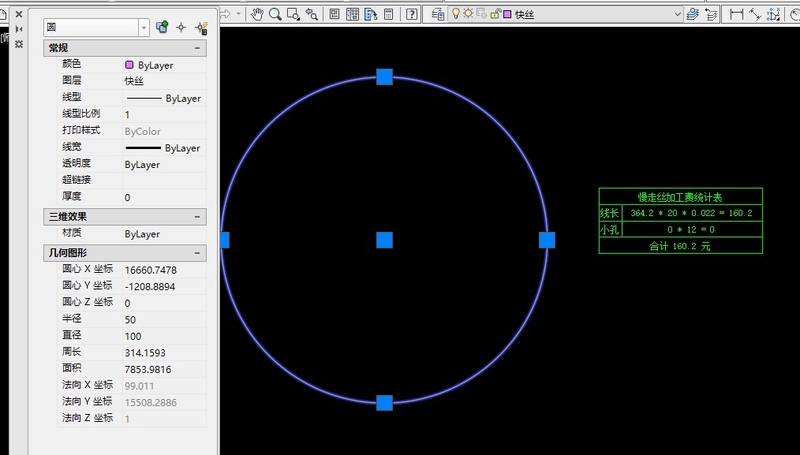
Task: Edit 圆心 X 坐标 value 16660.7478
Action: [x=164, y=270]
